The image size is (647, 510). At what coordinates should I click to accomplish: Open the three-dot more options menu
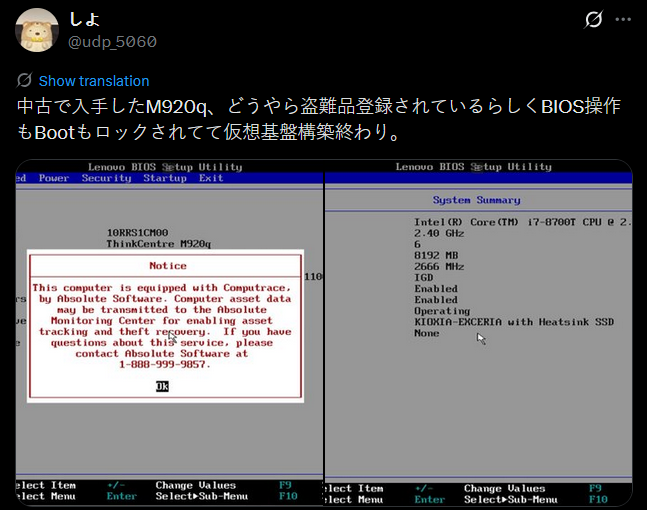click(627, 20)
